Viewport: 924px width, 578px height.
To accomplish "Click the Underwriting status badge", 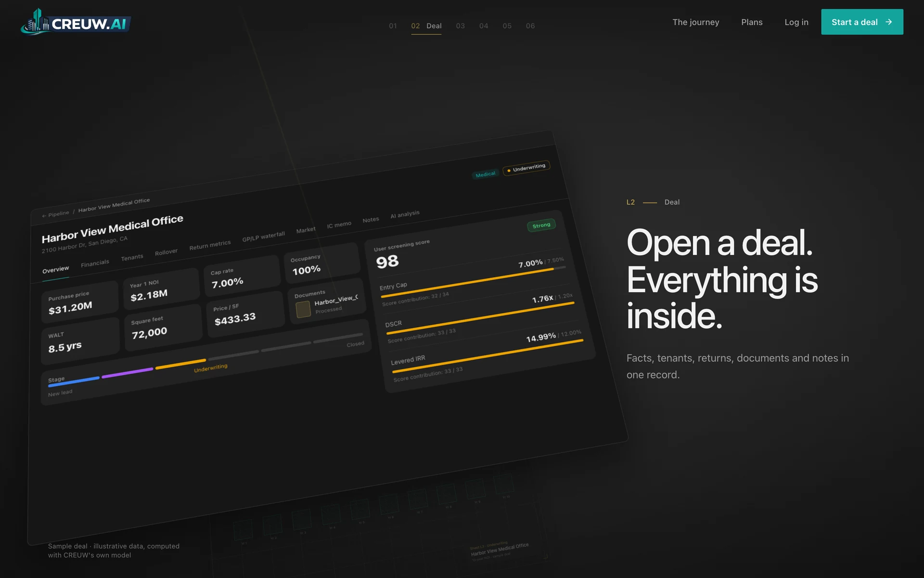I will (x=526, y=168).
